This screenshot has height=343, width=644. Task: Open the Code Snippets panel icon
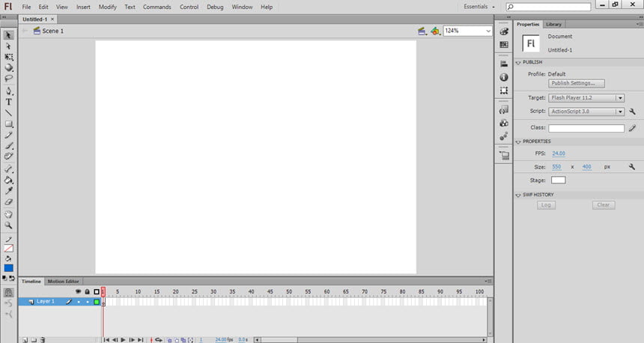click(504, 109)
